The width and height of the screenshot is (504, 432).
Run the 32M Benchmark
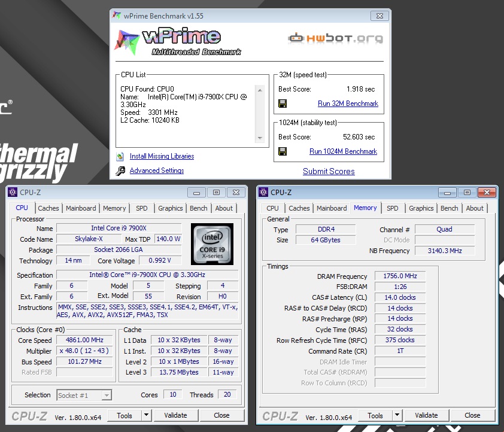click(348, 104)
